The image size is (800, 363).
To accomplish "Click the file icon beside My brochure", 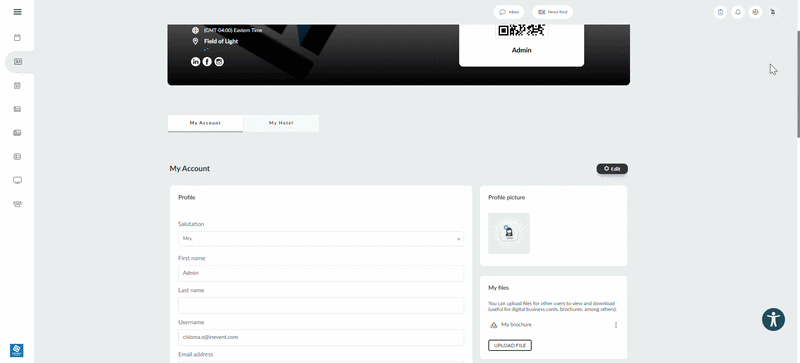I will pos(493,325).
